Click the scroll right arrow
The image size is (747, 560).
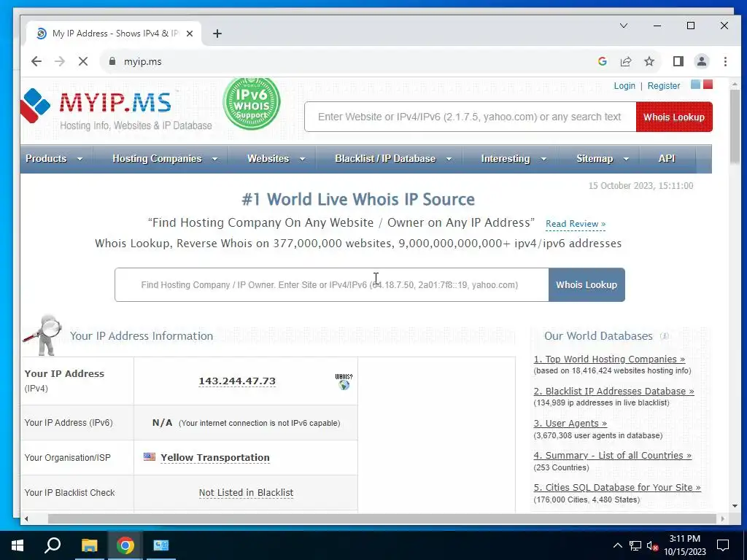[x=723, y=518]
